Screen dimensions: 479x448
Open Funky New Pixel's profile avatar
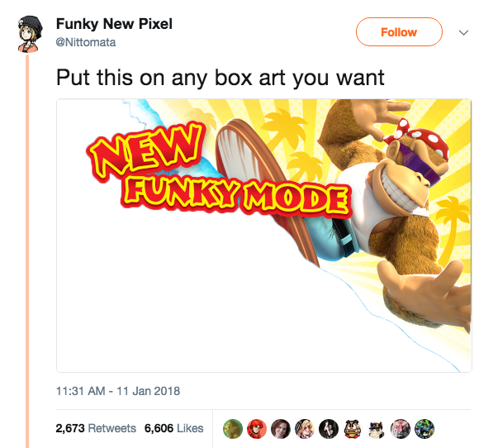click(x=30, y=34)
